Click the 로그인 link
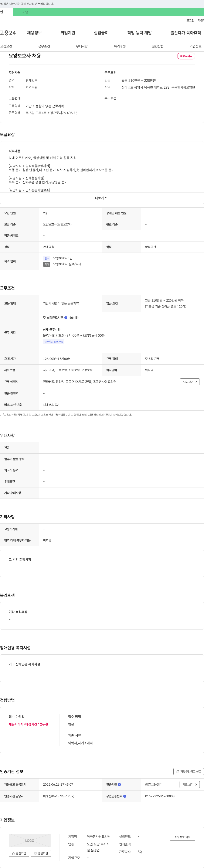Screen dimensions: 204x868 coord(191,21)
